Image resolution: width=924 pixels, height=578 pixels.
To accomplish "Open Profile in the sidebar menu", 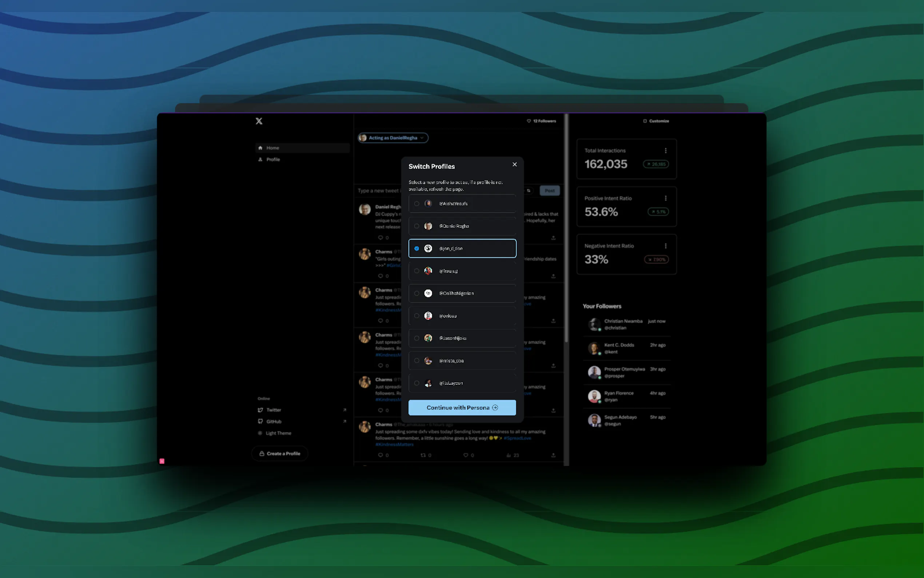I will pyautogui.click(x=273, y=159).
